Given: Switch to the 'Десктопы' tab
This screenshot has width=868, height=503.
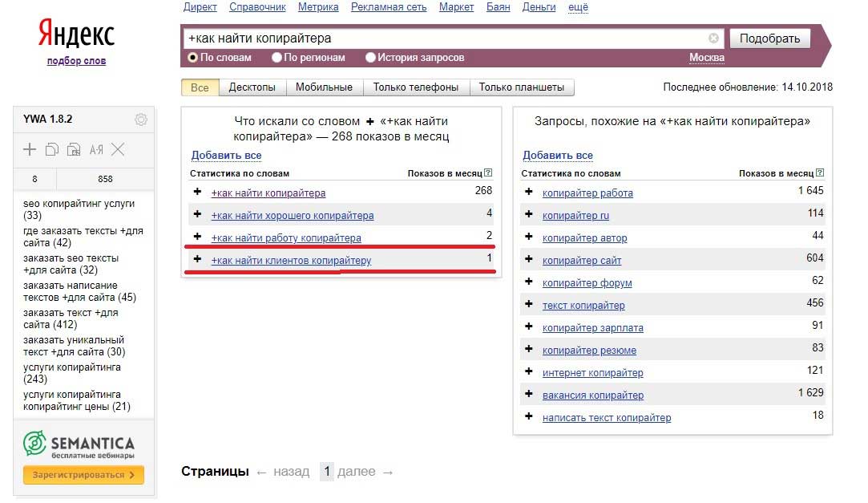Looking at the screenshot, I should coord(252,87).
